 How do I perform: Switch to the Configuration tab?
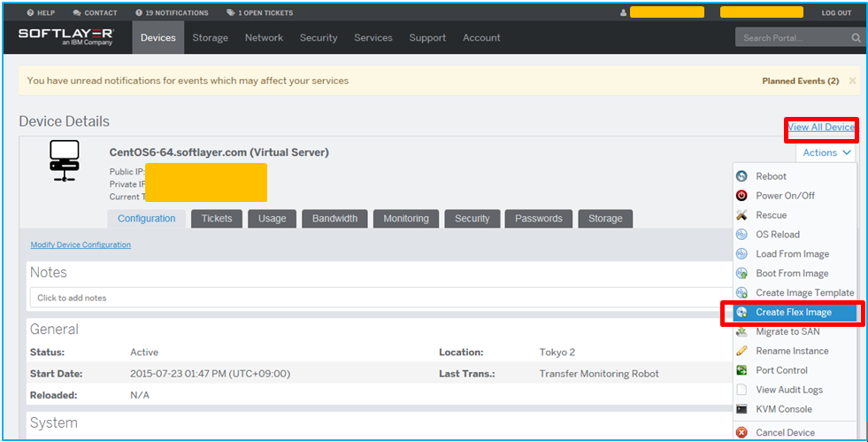(147, 218)
